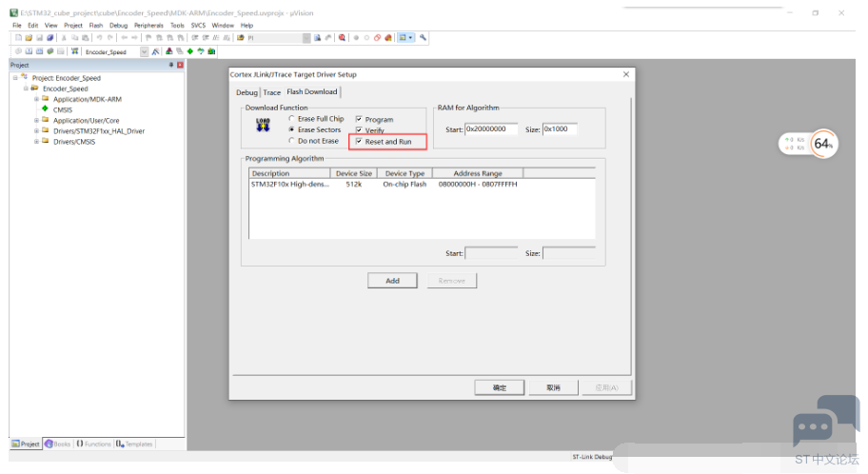
Task: Toggle the Verify checkbox
Action: (x=359, y=130)
